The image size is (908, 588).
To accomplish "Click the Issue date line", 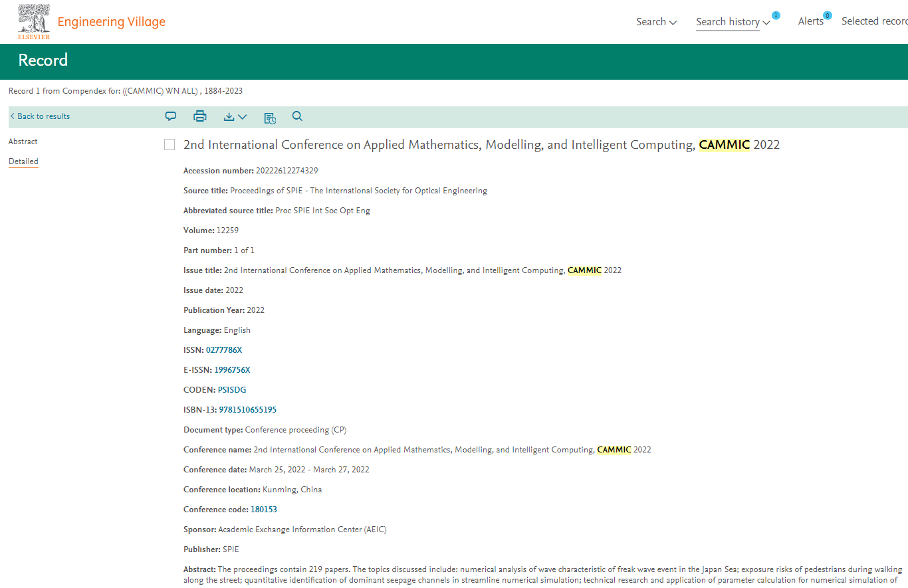I will (x=213, y=290).
